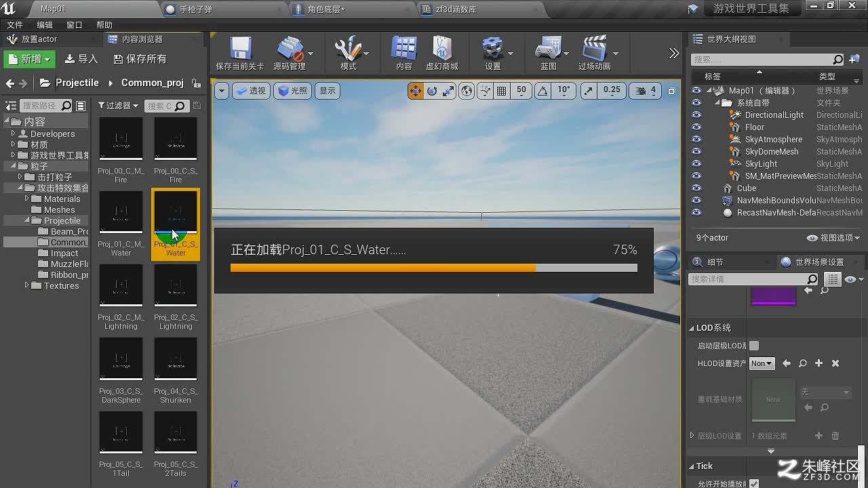Image resolution: width=868 pixels, height=488 pixels.
Task: Toggle visibility of Floor actor
Action: click(x=696, y=127)
